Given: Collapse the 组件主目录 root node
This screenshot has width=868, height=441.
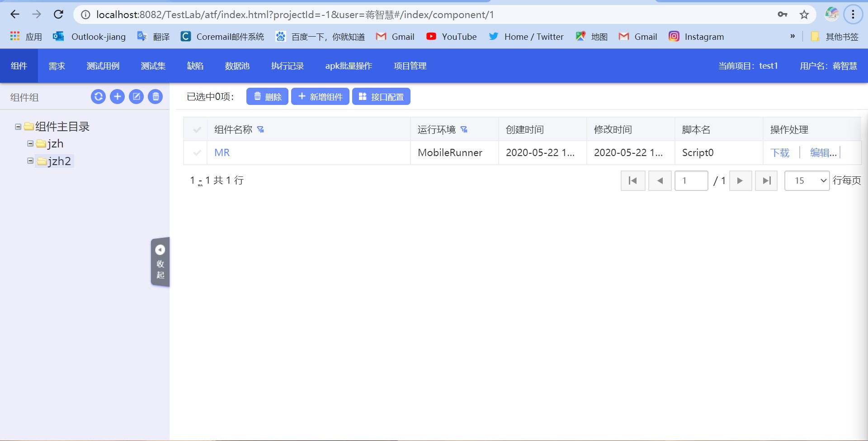Looking at the screenshot, I should point(18,127).
